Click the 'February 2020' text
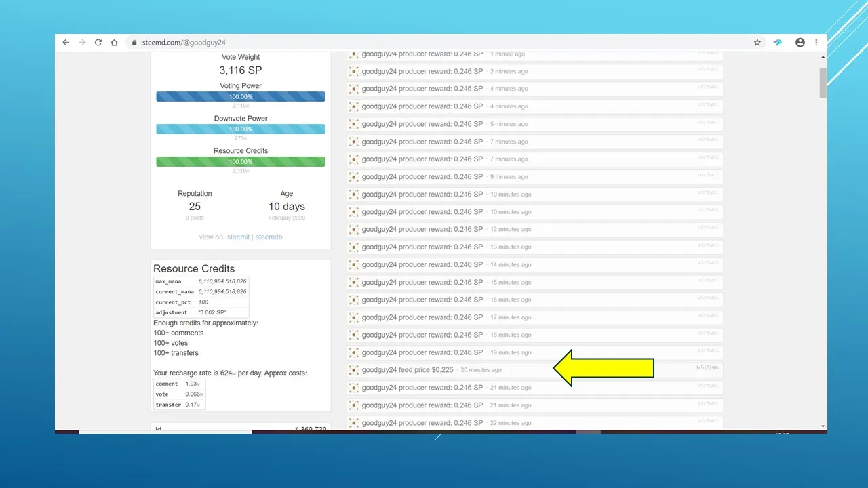This screenshot has width=868, height=488. click(287, 218)
